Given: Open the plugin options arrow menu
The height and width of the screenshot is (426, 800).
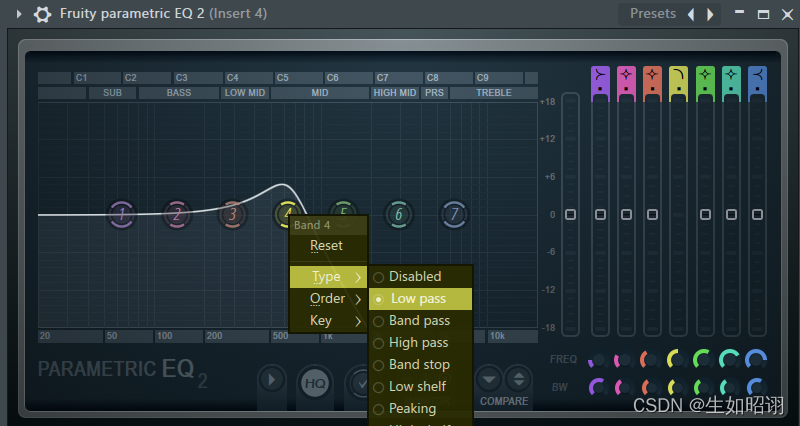Looking at the screenshot, I should (18, 14).
